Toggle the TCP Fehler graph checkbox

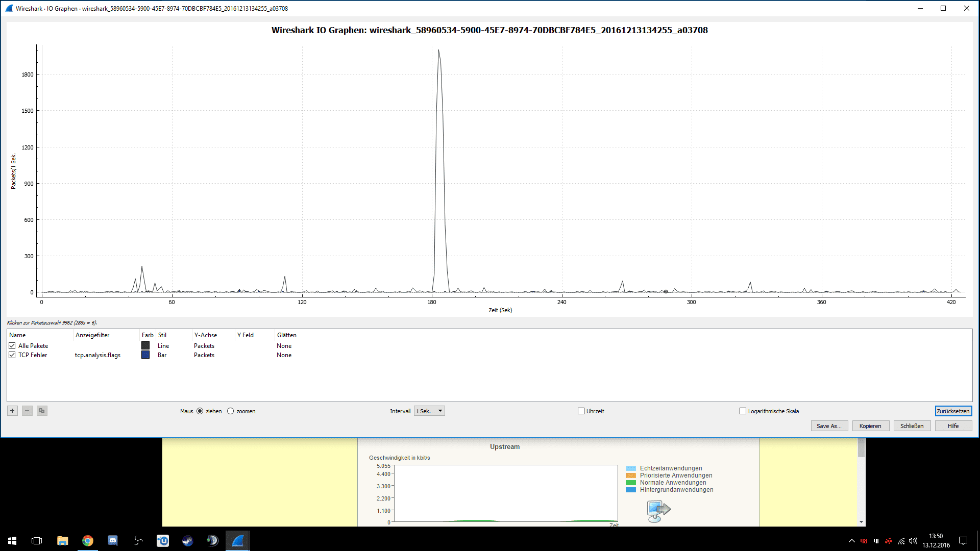(x=12, y=355)
